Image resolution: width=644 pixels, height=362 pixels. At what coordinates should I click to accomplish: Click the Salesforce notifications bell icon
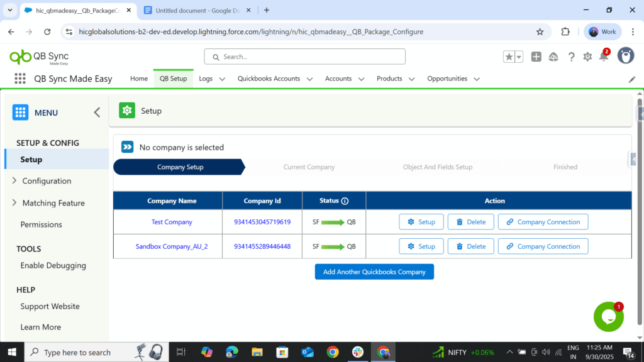pyautogui.click(x=603, y=57)
